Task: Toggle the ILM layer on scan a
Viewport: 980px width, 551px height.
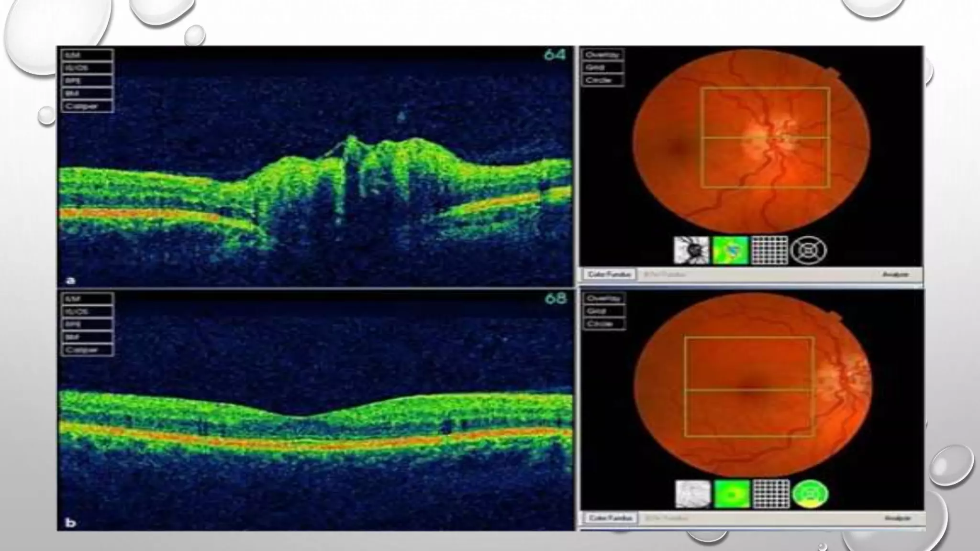Action: coord(87,55)
